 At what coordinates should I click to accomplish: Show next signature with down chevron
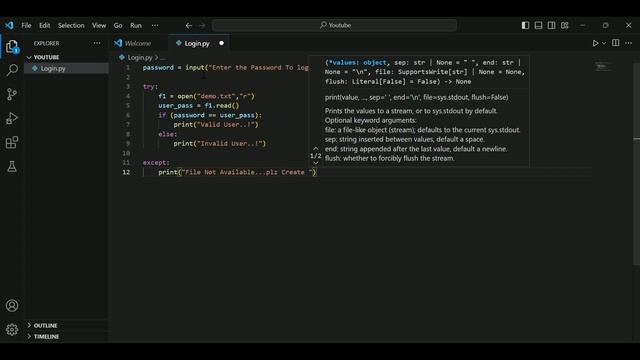(316, 163)
